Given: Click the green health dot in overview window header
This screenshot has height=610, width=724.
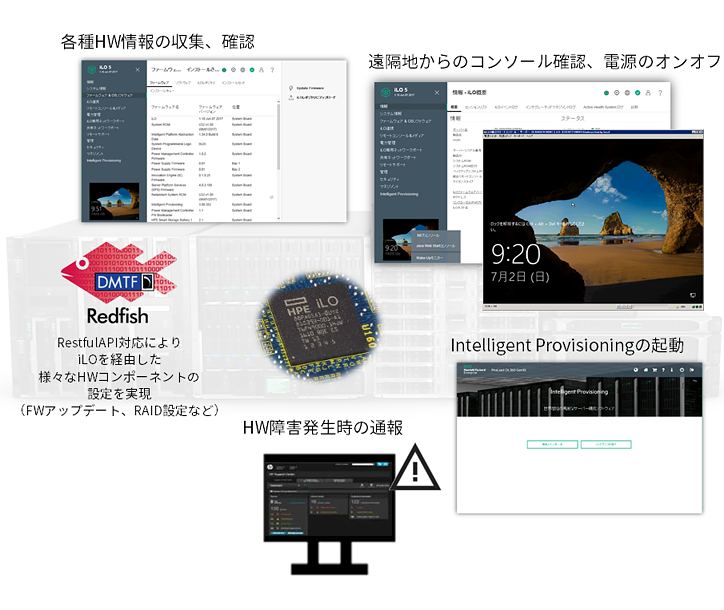Looking at the screenshot, I should [x=606, y=93].
